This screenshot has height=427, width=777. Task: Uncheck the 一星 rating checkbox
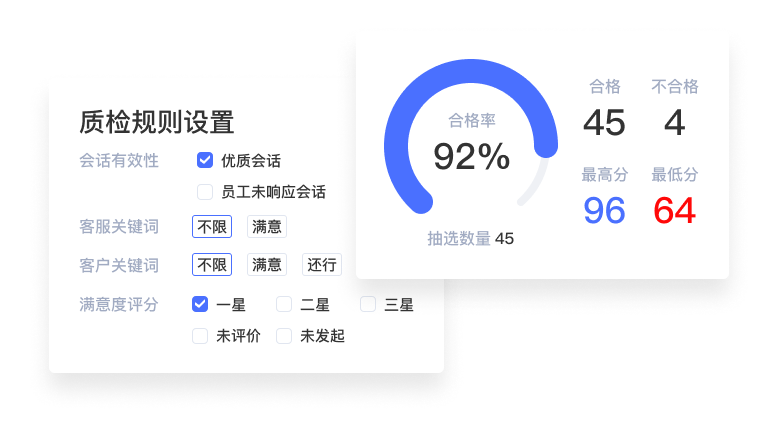tap(200, 304)
